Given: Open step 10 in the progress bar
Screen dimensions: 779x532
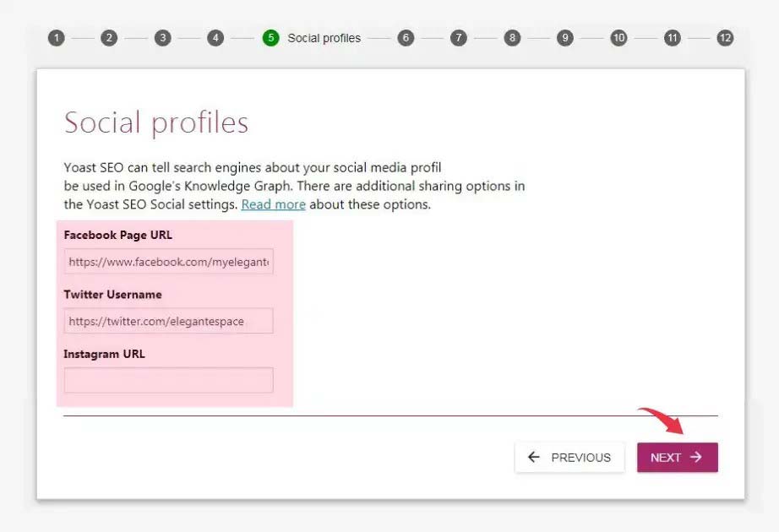Looking at the screenshot, I should (x=618, y=38).
